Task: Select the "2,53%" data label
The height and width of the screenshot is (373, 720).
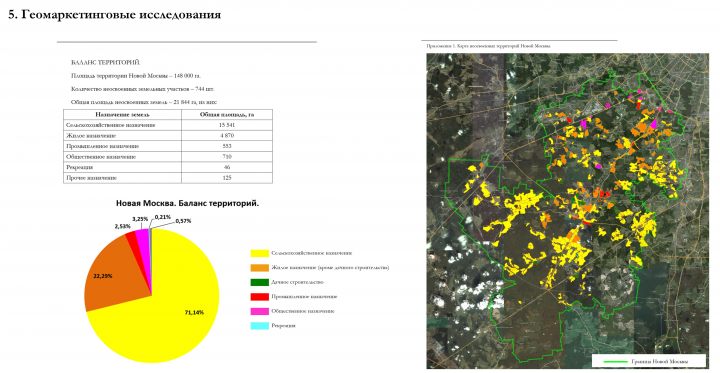Action: coord(123,226)
